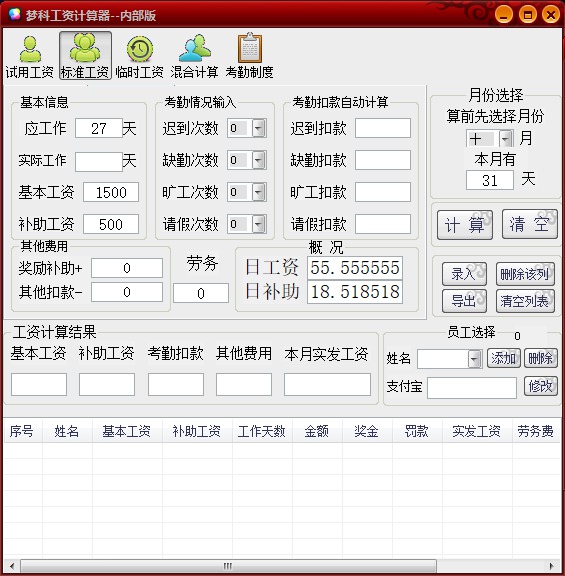Screen dimensions: 565x576
Task: Click the 删除该列 delete column button
Action: [x=525, y=274]
